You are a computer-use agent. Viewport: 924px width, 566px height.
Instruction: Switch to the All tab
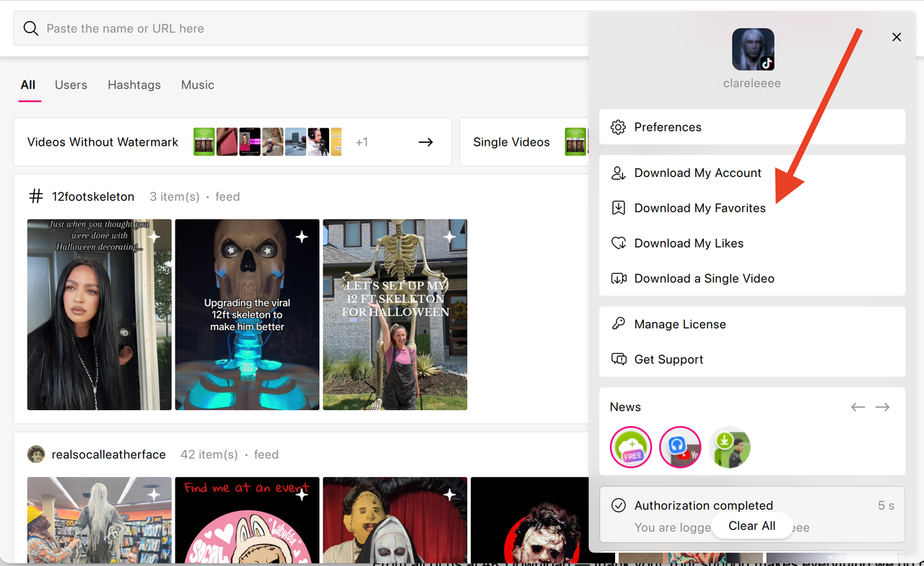pos(28,85)
